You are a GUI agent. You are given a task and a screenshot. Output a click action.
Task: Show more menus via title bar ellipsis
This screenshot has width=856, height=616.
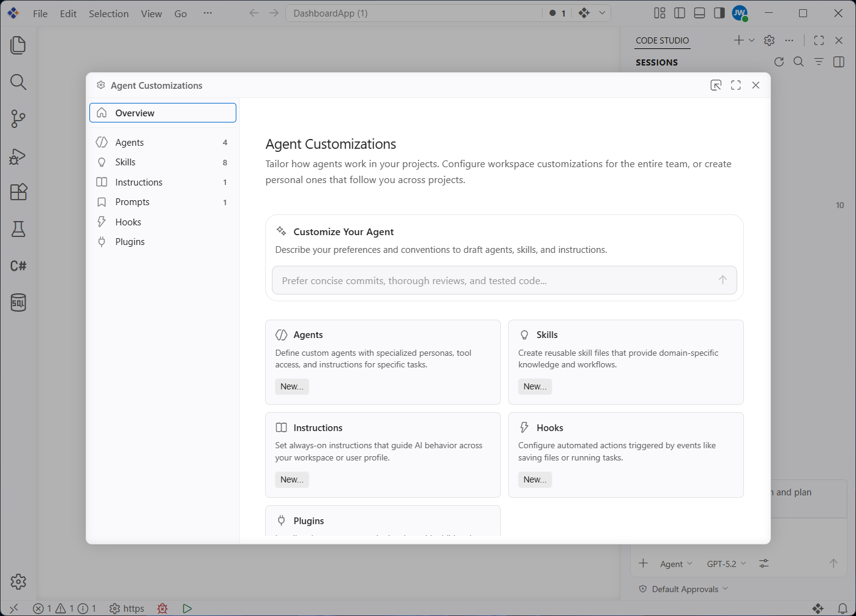pyautogui.click(x=208, y=13)
